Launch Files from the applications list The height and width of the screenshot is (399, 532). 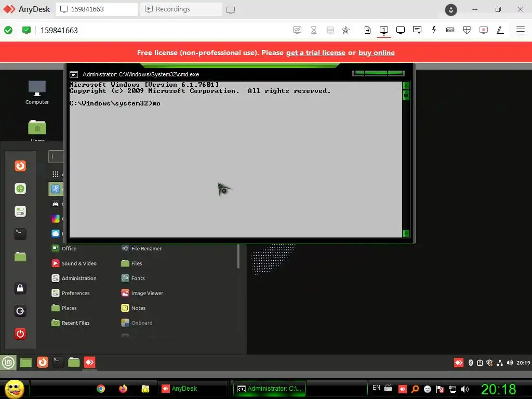[132, 263]
